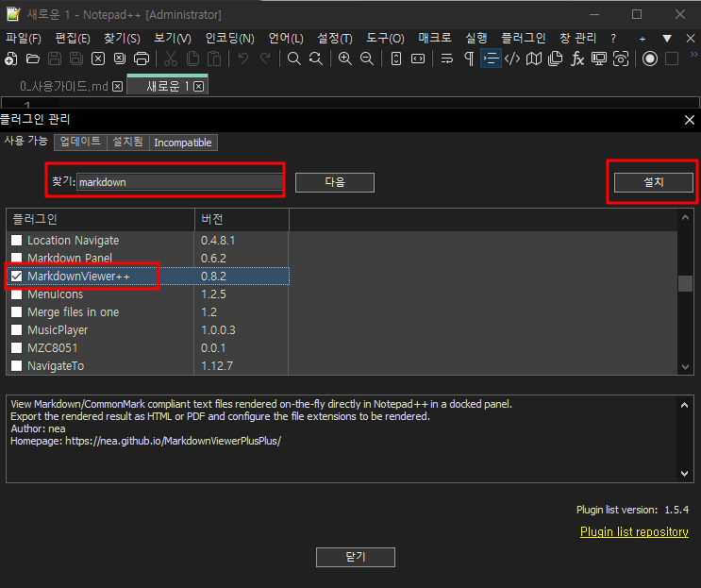The width and height of the screenshot is (701, 588).
Task: Select the MusicPlayer version 1.0.0.3 cell
Action: (242, 330)
